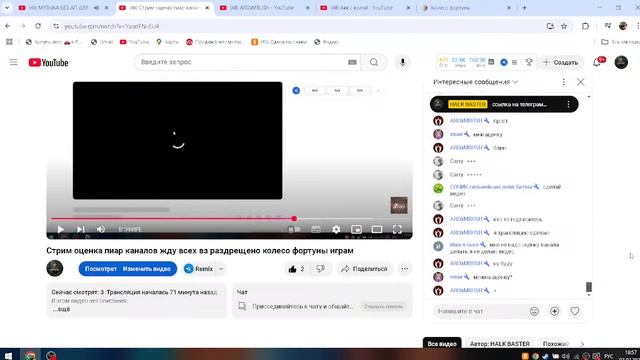Open the tab search dropdown at far left

tap(7, 8)
